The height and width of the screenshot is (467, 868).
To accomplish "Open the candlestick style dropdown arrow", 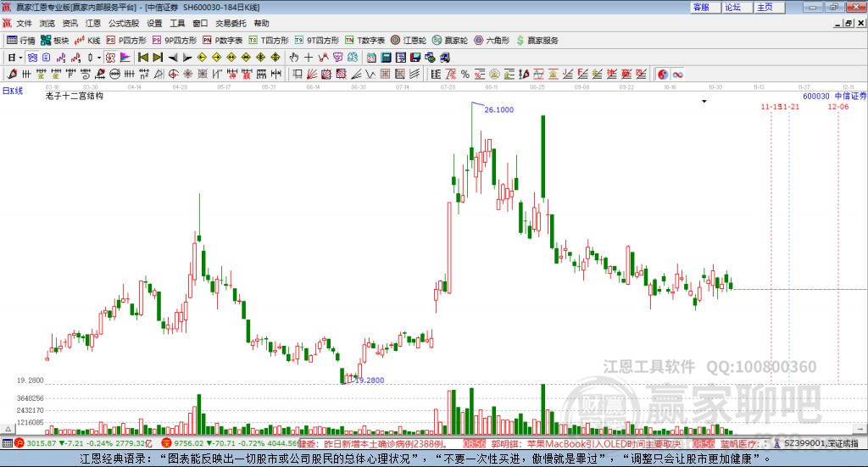I will point(99,58).
